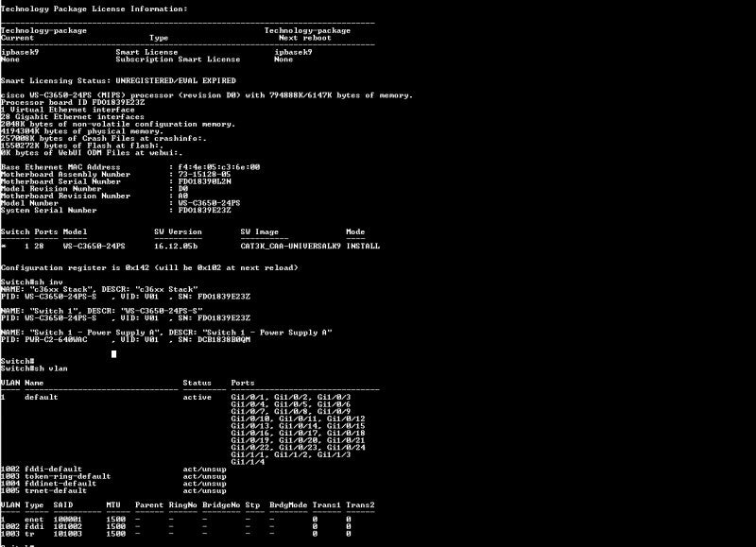Select SAID value 101003
The width and height of the screenshot is (756, 547).
tap(67, 534)
